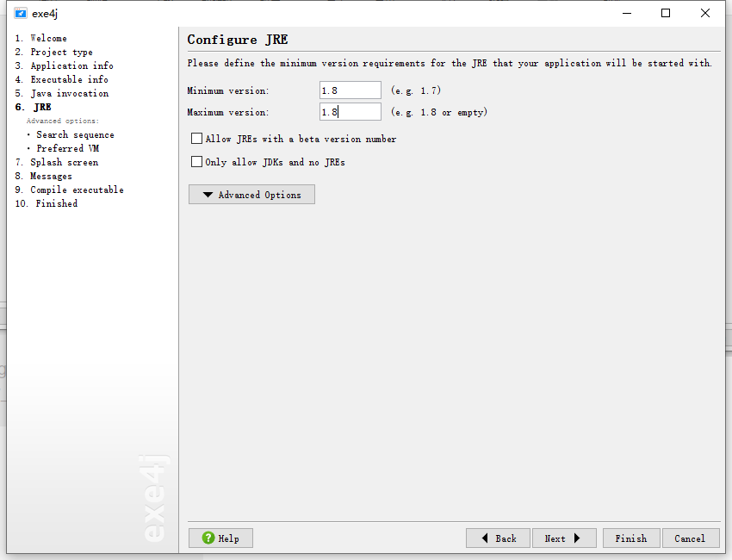Select step 4 Executable info
732x560 pixels.
62,79
